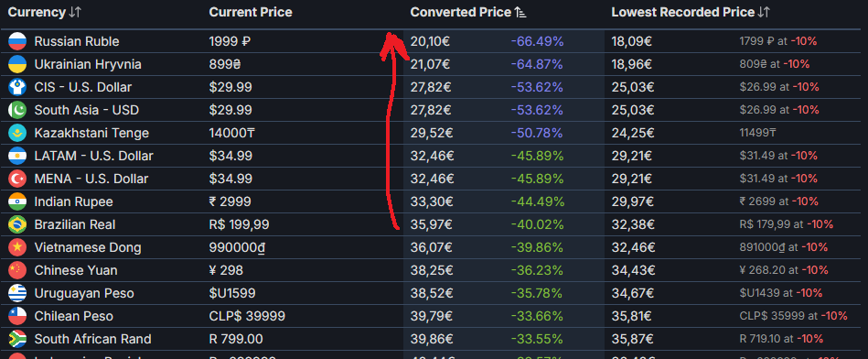This screenshot has width=868, height=359.
Task: Click the Ukrainian flag icon
Action: (x=17, y=64)
